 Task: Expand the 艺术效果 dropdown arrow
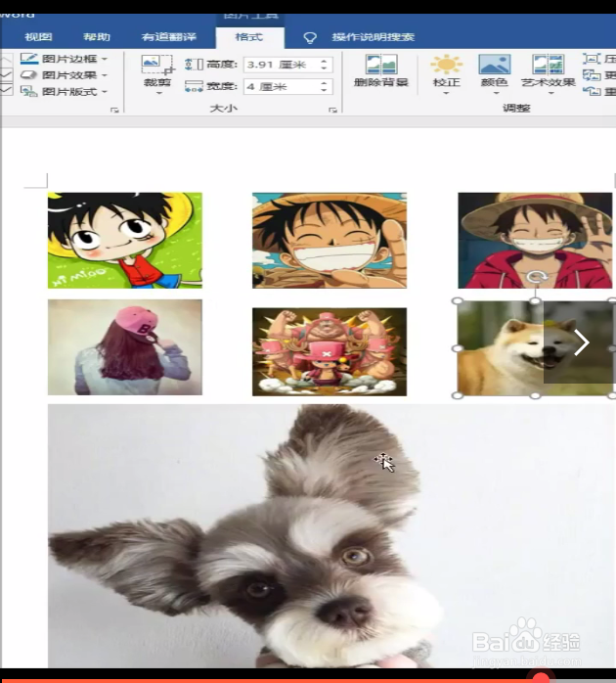(x=550, y=93)
